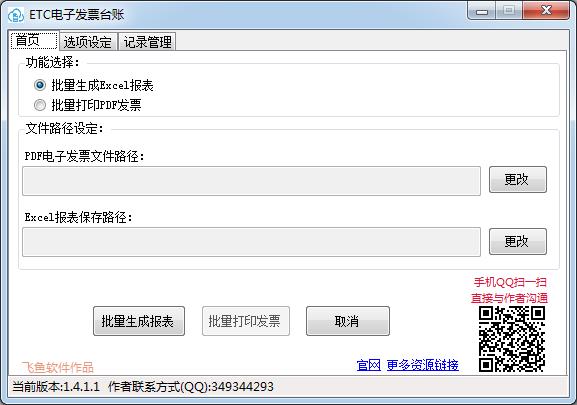Open the 选项设定 tab
The image size is (577, 405).
point(88,42)
